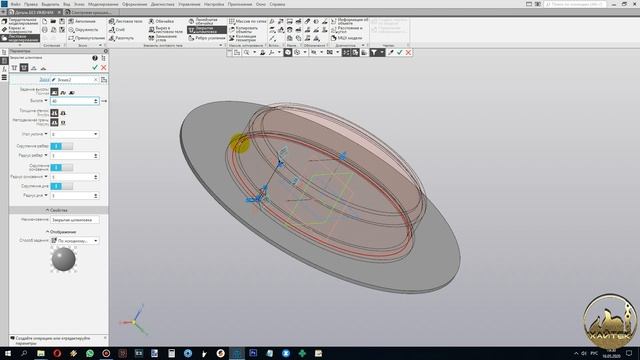Select first Неподвижная грань option button
The image size is (640, 360).
coord(54,122)
